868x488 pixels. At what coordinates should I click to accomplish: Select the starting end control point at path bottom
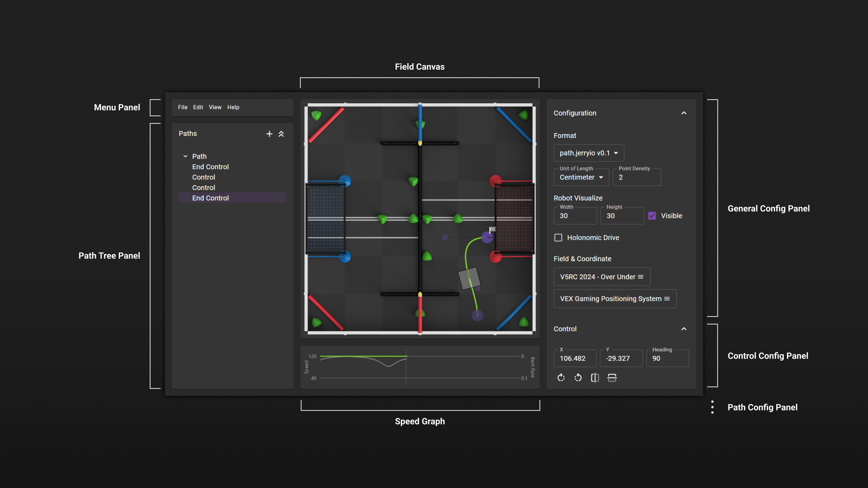pyautogui.click(x=477, y=315)
